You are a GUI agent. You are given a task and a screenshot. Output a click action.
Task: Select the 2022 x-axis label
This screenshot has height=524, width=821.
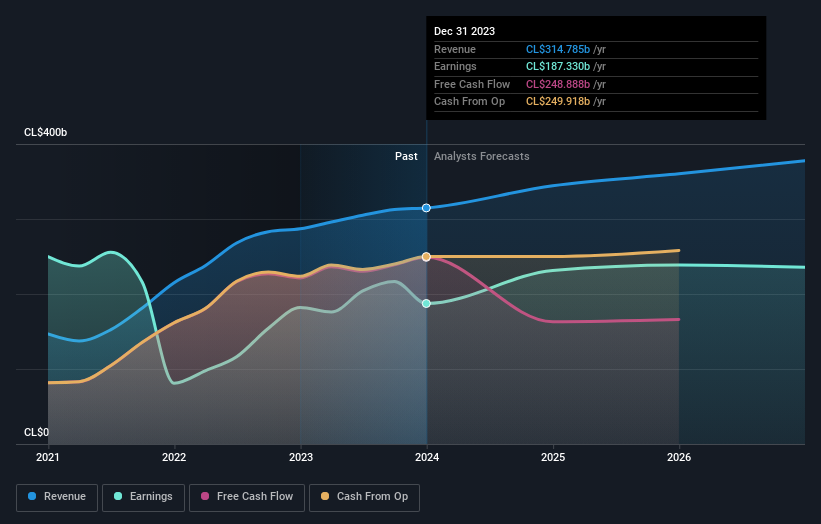174,457
